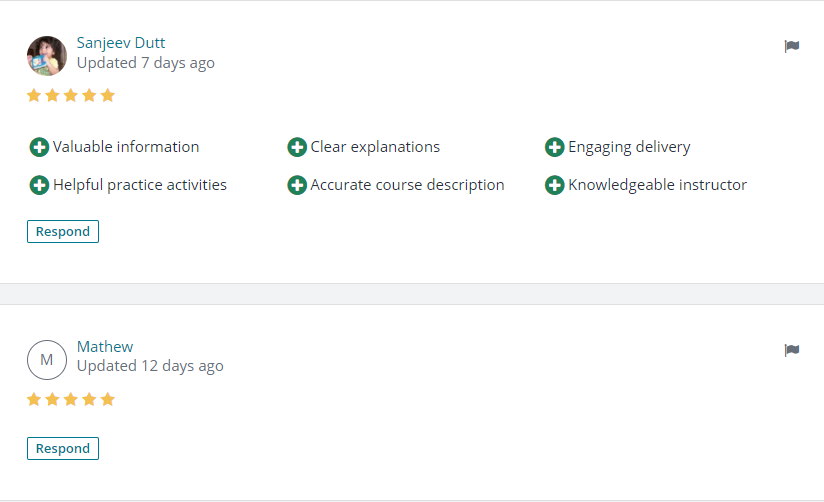Click Sanjeev Dutt's five-star rating
The height and width of the screenshot is (502, 824).
pos(71,95)
